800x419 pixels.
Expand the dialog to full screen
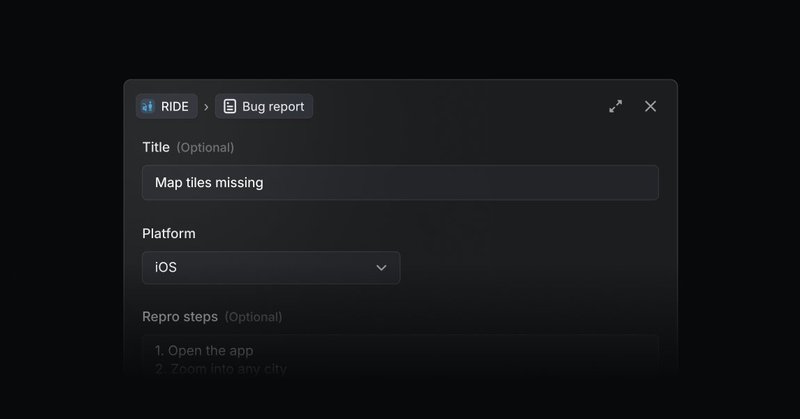coord(616,106)
